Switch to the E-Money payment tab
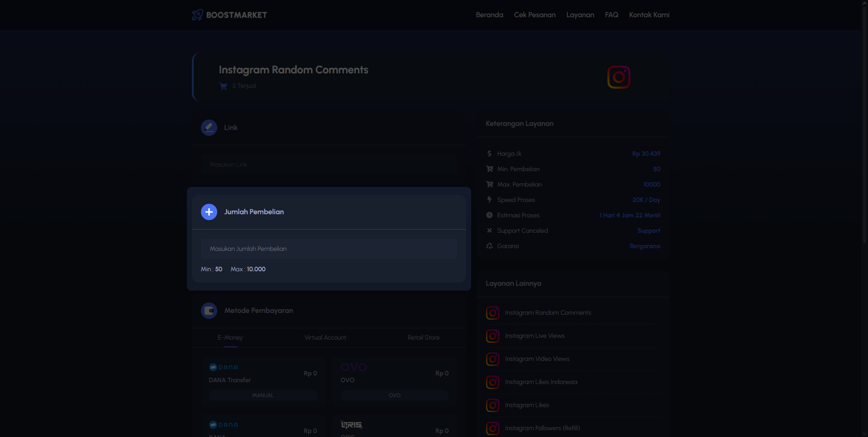 (x=230, y=338)
